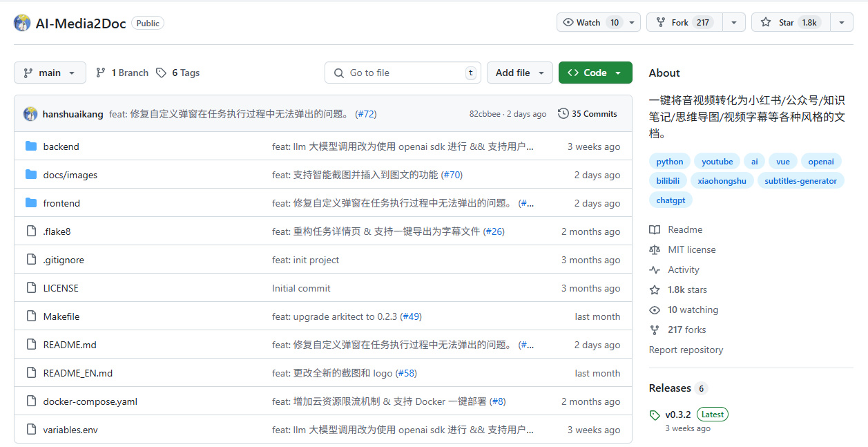Image resolution: width=868 pixels, height=447 pixels.
Task: Open the hanshuaikang author profile link
Action: click(73, 114)
